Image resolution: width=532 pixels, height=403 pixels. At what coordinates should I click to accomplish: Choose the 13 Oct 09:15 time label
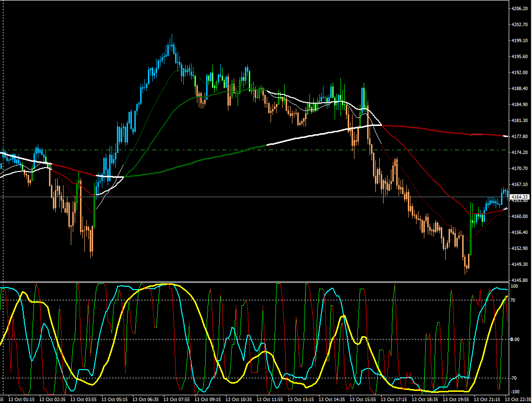[x=208, y=400]
